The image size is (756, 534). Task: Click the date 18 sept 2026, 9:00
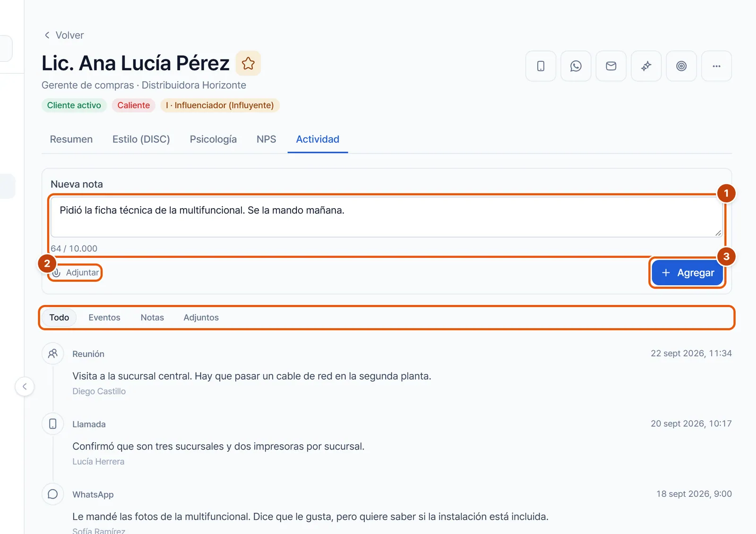694,494
